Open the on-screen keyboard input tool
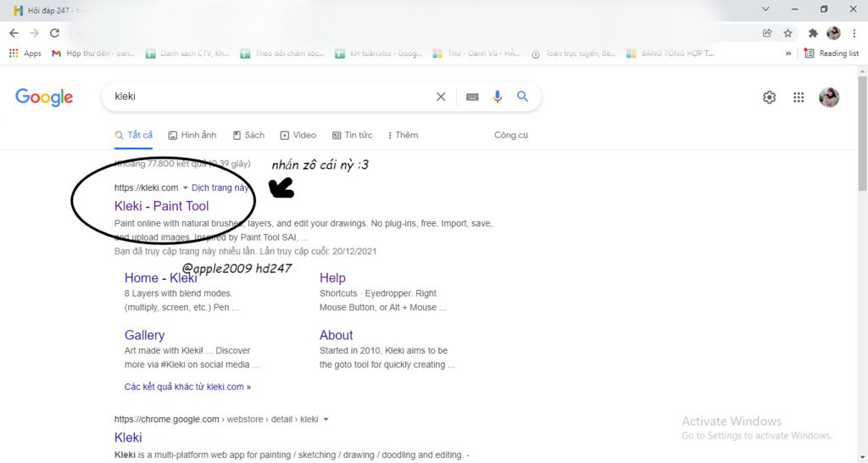Viewport: 868px width, 463px height. tap(472, 97)
